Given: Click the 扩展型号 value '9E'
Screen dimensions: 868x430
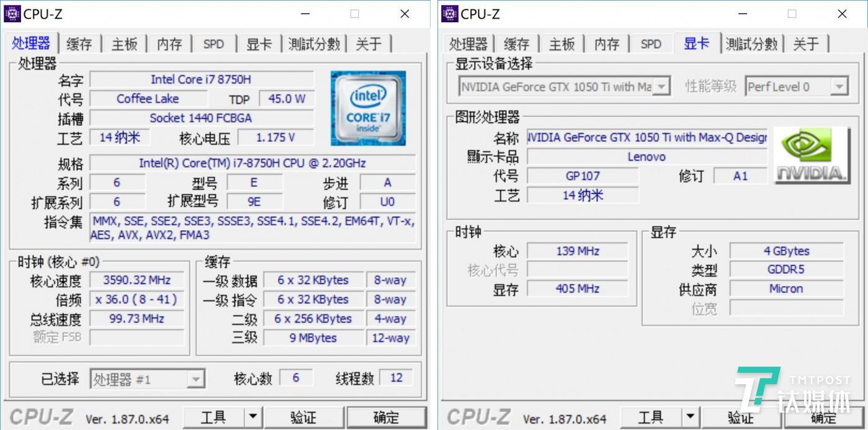Looking at the screenshot, I should (255, 202).
